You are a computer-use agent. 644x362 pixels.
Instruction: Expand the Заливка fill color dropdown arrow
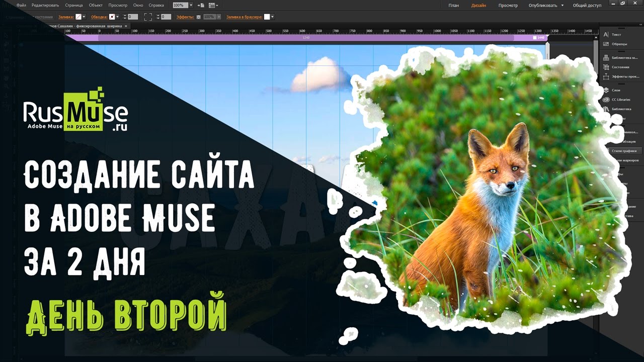(x=84, y=17)
